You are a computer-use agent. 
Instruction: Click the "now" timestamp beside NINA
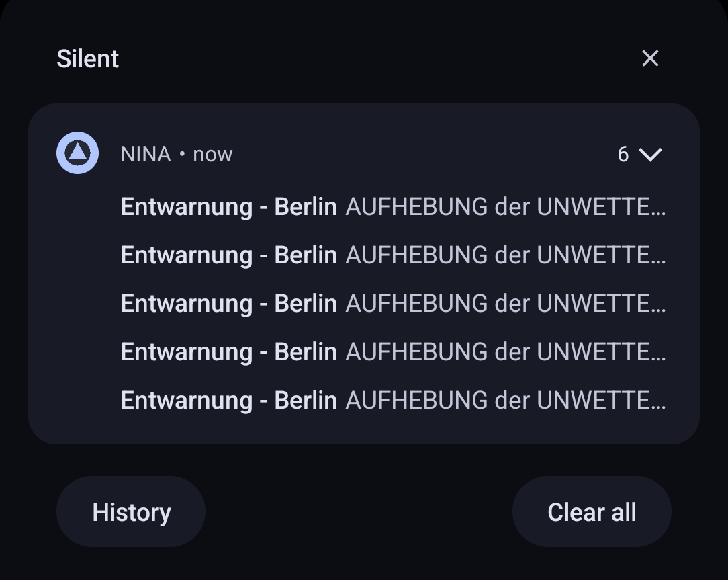click(x=213, y=154)
